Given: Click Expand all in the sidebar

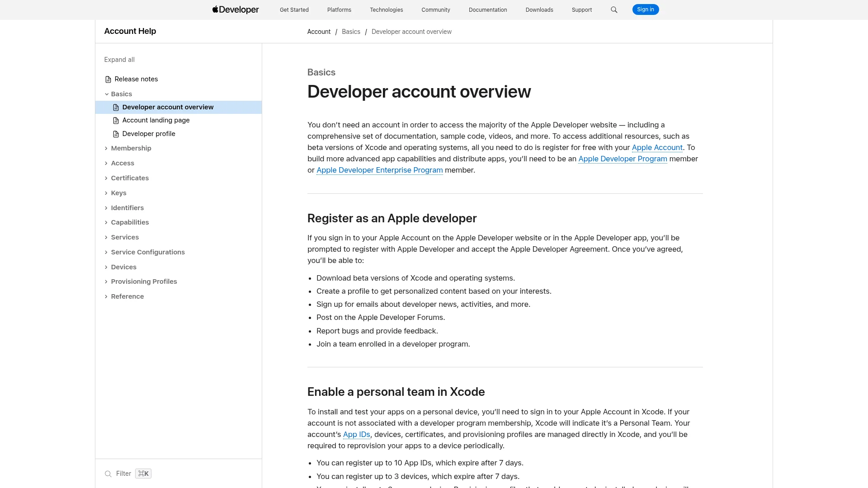Looking at the screenshot, I should 119,60.
